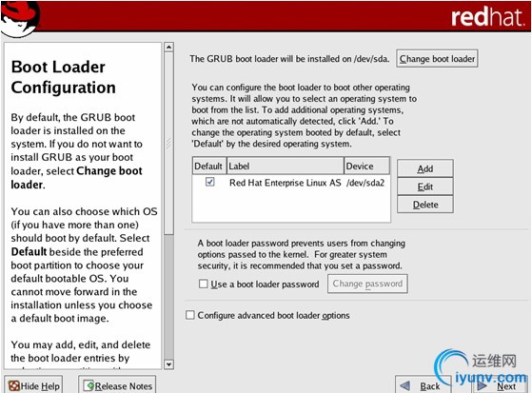
Task: Click the help panel scroll down arrow
Action: click(x=168, y=364)
